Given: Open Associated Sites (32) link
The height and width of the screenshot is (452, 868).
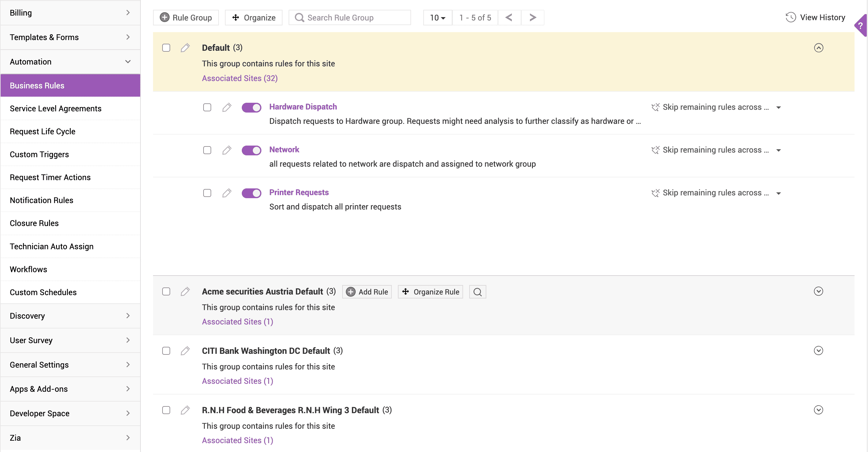Looking at the screenshot, I should (240, 78).
